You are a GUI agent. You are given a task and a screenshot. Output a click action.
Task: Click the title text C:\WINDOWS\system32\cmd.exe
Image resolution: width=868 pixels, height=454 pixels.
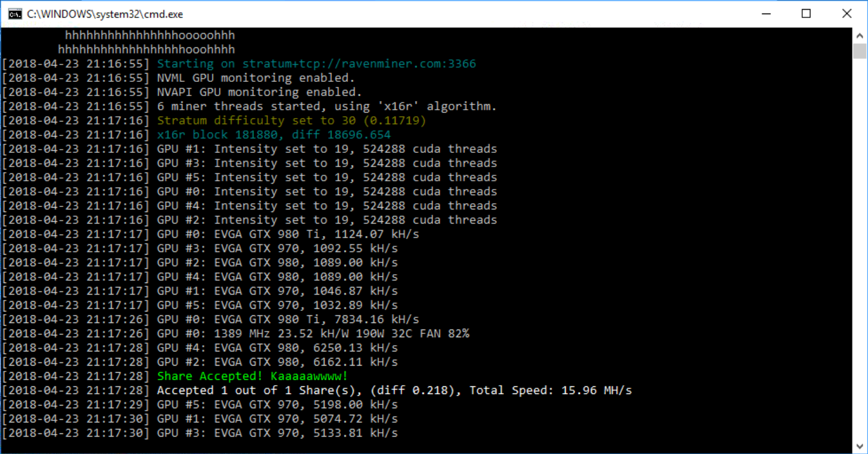[x=104, y=14]
